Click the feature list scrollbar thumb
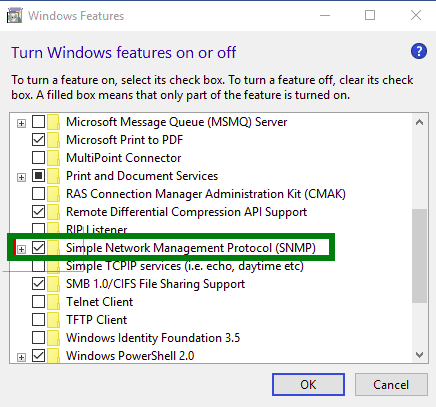The height and width of the screenshot is (407, 436). 420,256
